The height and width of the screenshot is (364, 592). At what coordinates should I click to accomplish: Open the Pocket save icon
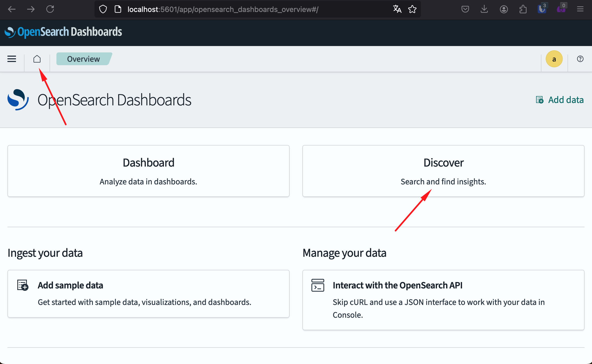click(465, 9)
